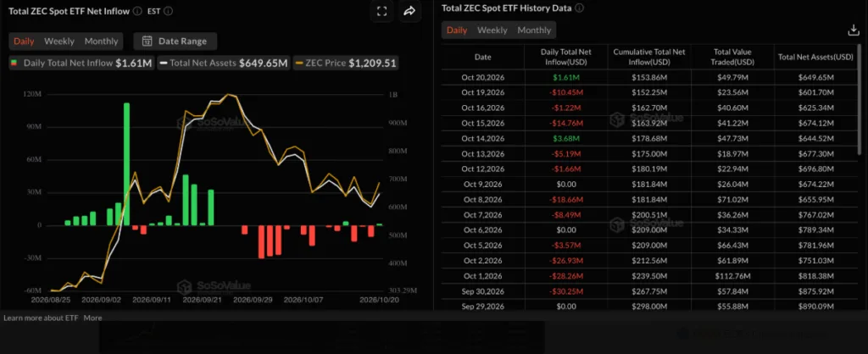Screen dimensions: 868x354
Task: Click the $767.02M net assets cell
Action: (815, 214)
